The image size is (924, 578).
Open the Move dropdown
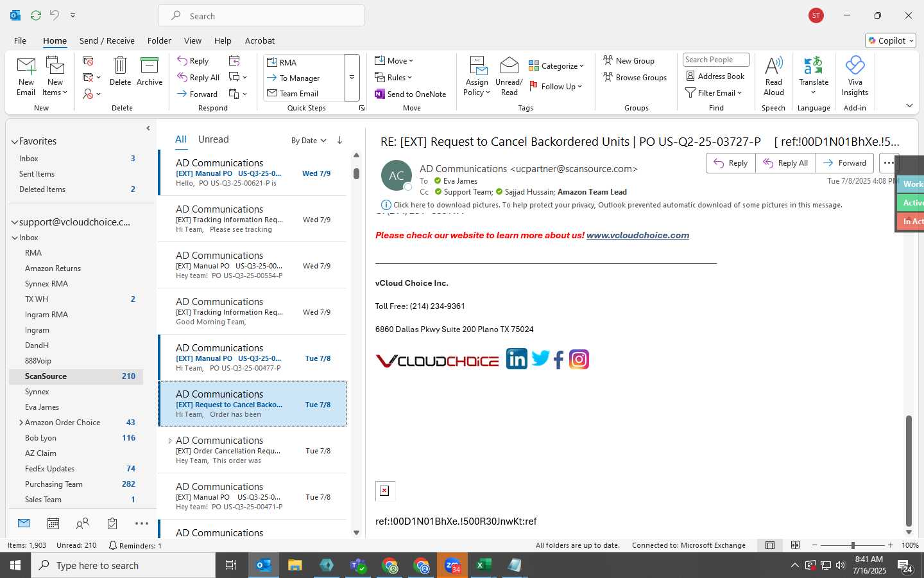point(394,61)
